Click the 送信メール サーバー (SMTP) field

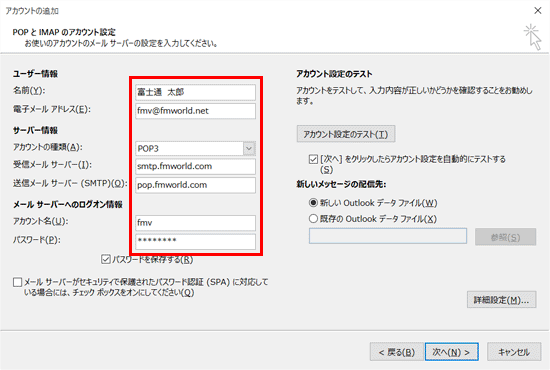195,185
